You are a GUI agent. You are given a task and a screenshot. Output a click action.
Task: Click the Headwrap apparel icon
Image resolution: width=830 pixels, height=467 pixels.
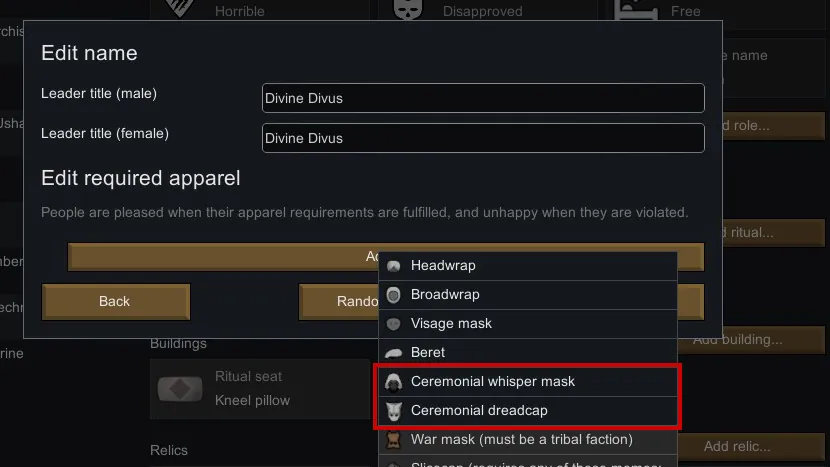tap(394, 266)
